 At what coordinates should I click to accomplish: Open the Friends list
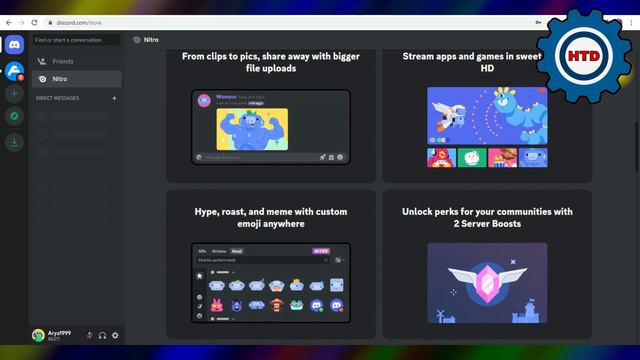click(77, 61)
